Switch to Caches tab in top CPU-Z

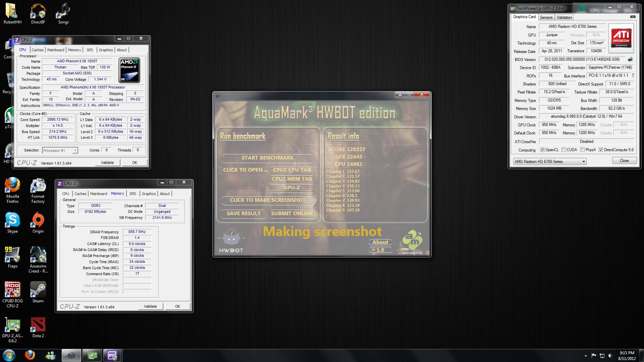click(x=38, y=50)
